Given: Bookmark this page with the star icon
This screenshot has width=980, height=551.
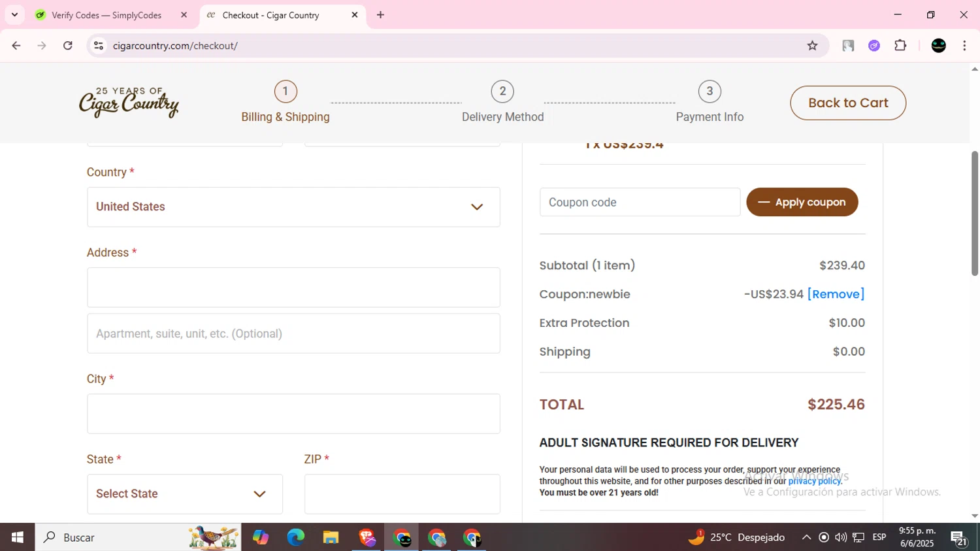Looking at the screenshot, I should (x=812, y=46).
